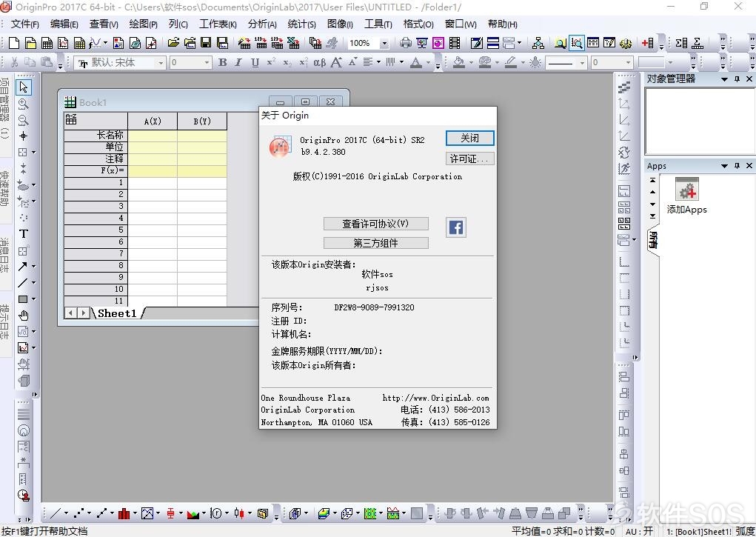Click the 许可证... button

coord(469,159)
